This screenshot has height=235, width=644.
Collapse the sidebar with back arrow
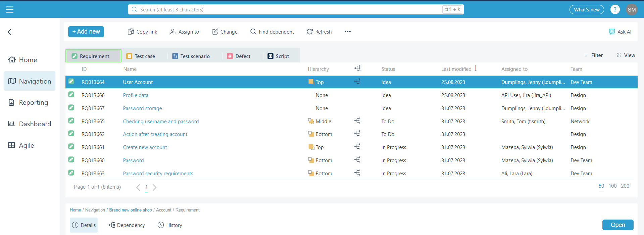[10, 32]
